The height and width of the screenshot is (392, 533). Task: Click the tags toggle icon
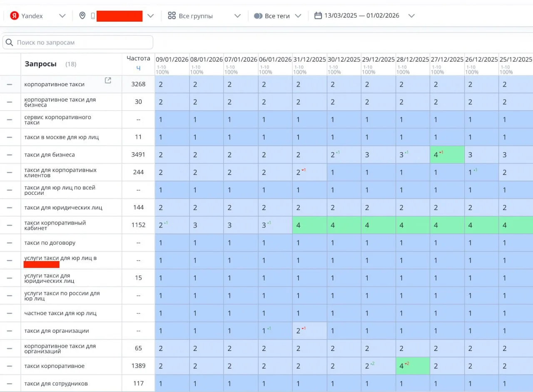click(x=258, y=16)
